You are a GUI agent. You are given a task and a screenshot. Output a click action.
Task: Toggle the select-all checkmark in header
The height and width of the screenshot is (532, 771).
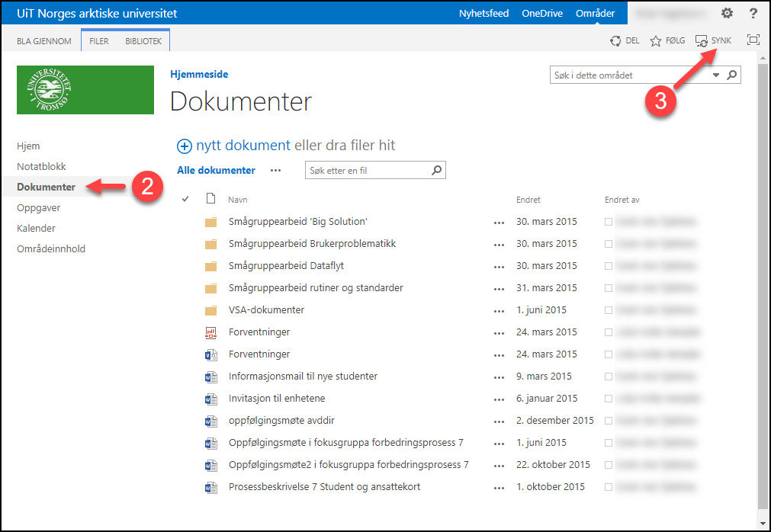pyautogui.click(x=185, y=200)
